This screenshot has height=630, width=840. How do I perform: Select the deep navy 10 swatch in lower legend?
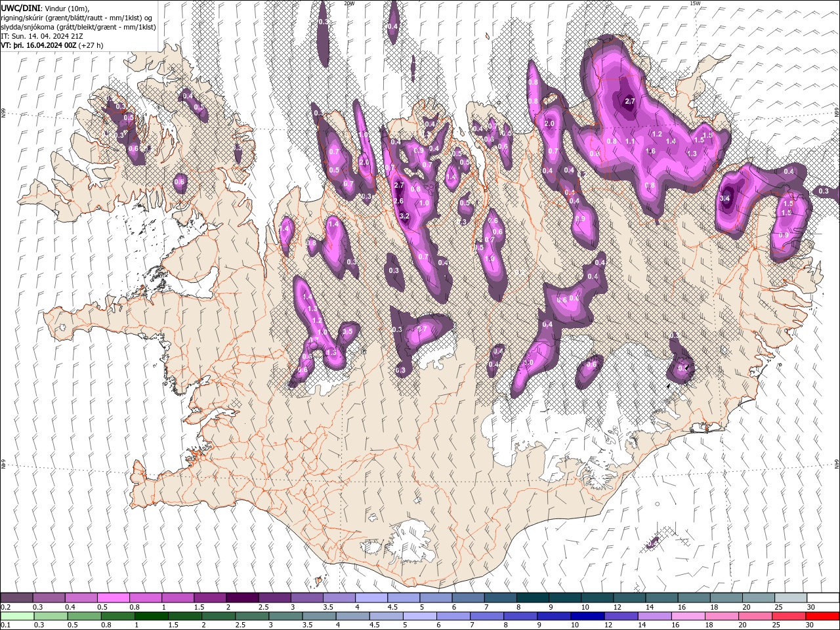tap(587, 616)
